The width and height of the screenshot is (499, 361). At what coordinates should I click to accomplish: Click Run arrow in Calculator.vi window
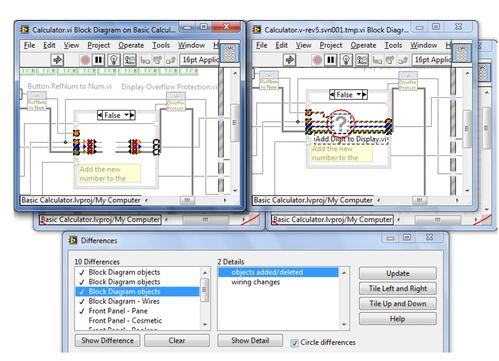(57, 60)
